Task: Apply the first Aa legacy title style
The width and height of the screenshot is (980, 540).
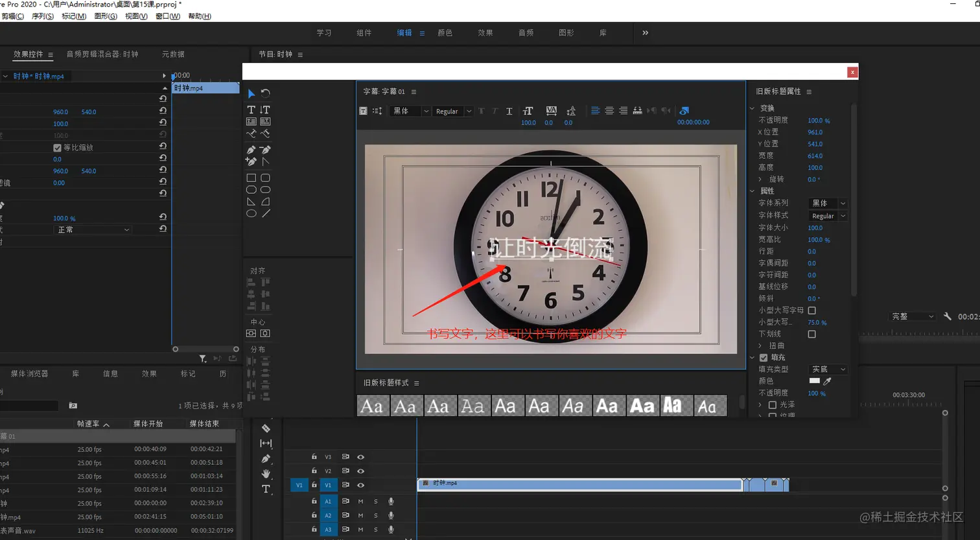Action: 371,406
